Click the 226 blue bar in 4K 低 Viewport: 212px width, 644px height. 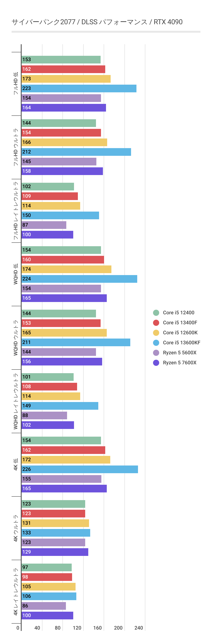pos(79,469)
